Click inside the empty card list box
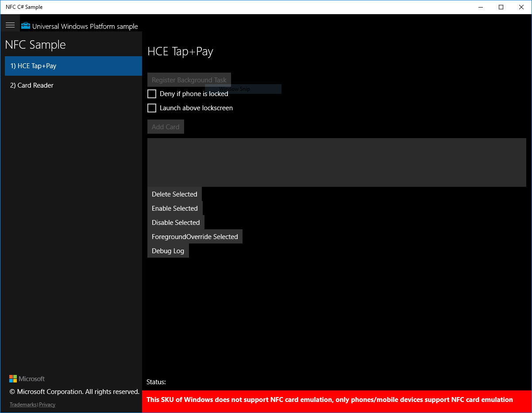 (x=336, y=162)
